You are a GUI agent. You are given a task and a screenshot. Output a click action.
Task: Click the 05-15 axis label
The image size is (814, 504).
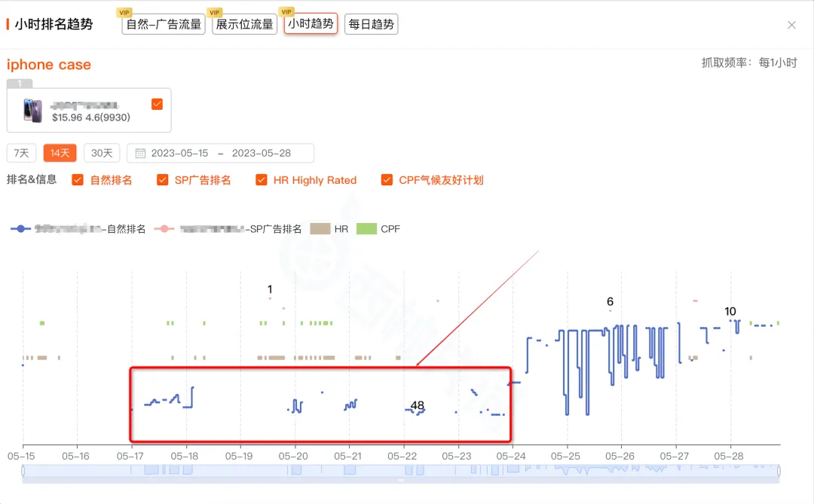coord(21,457)
